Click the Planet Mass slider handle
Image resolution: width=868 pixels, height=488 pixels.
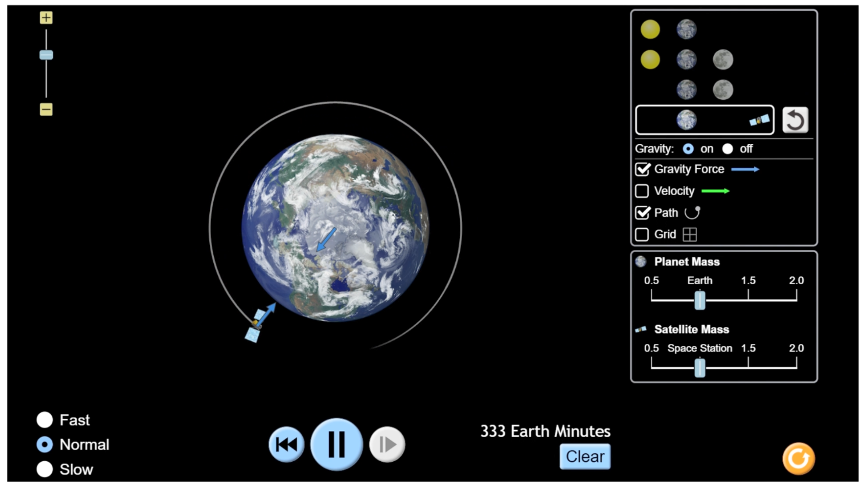click(x=699, y=299)
